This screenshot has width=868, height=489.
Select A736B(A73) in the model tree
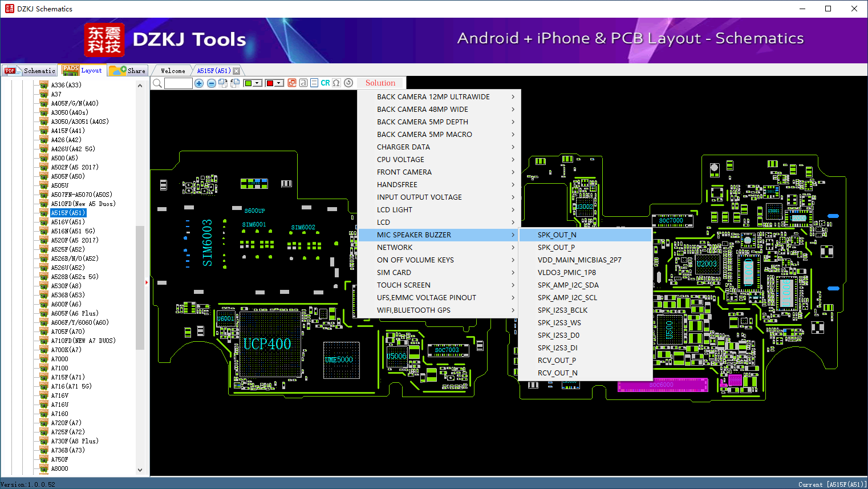[68, 450]
